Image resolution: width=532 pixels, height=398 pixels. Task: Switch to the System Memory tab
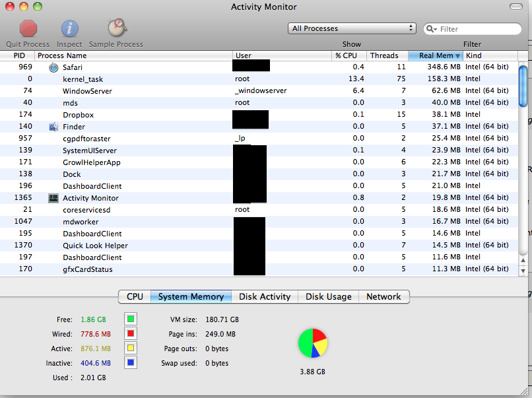click(x=191, y=296)
